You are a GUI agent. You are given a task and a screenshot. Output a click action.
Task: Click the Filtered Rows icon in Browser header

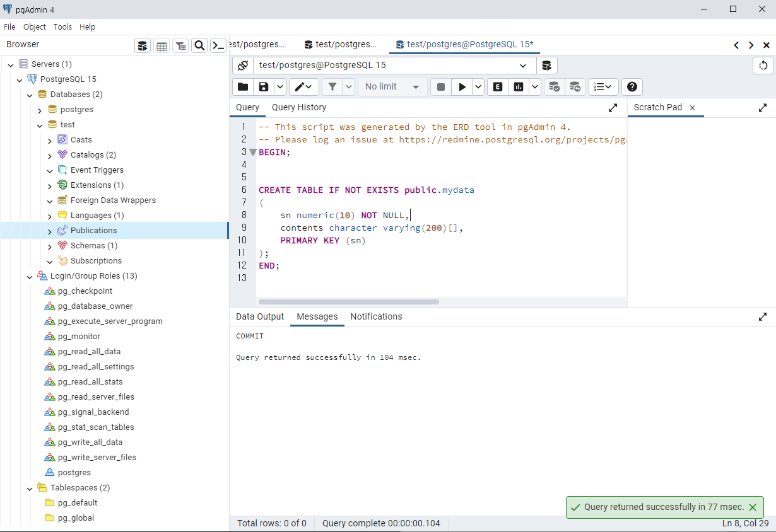[x=180, y=45]
